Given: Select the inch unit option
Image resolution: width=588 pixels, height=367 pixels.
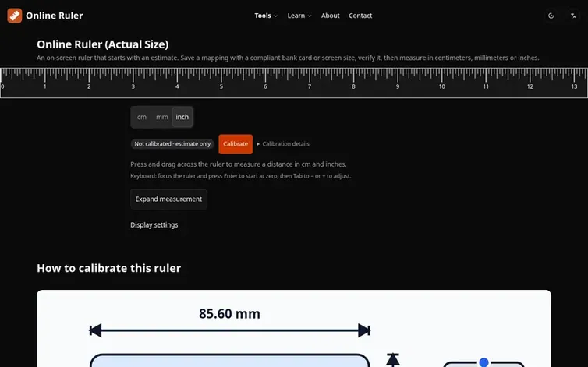Looking at the screenshot, I should click(182, 117).
